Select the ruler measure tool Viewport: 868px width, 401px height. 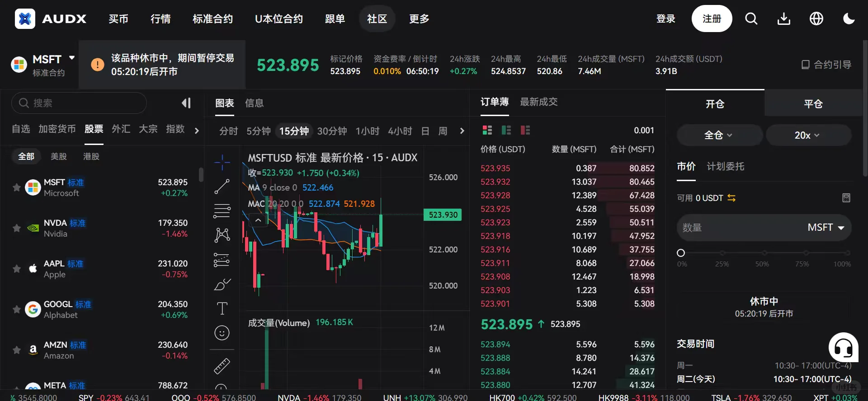point(222,366)
